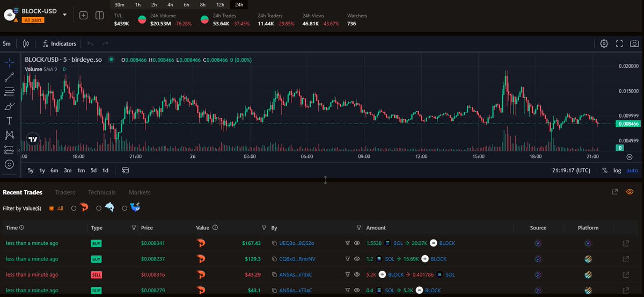Open wallet AN5As...x73xC on SELL row

coord(297,274)
